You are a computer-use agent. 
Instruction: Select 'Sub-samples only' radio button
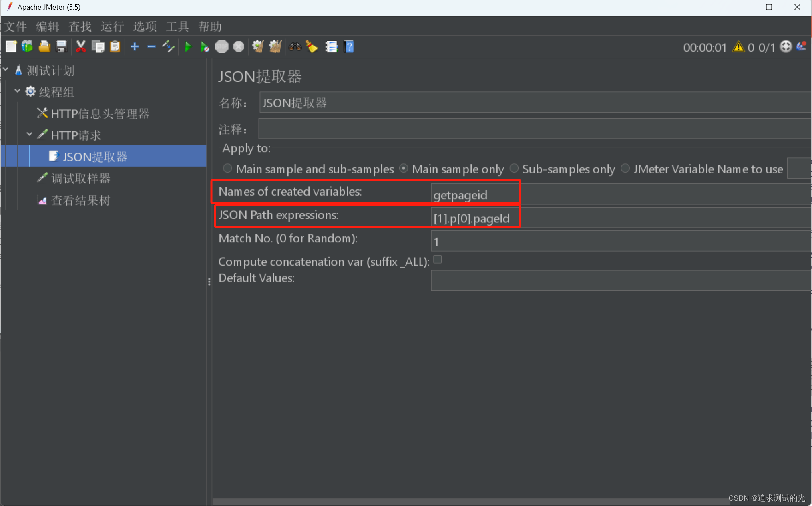tap(514, 169)
